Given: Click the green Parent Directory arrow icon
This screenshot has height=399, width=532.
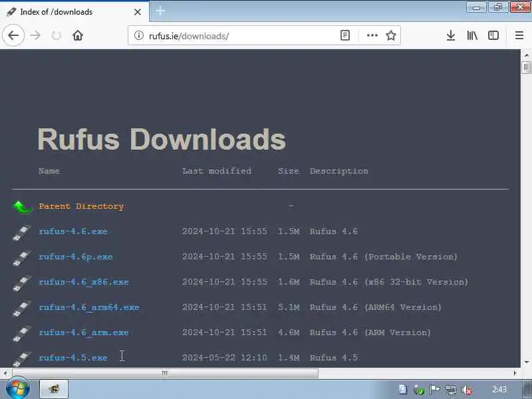Looking at the screenshot, I should (x=22, y=207).
